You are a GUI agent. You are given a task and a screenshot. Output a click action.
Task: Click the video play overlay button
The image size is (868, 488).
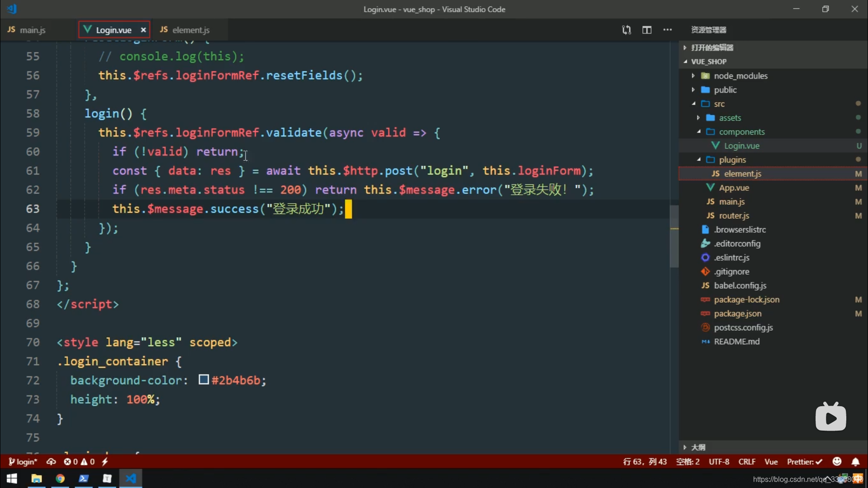coord(831,417)
